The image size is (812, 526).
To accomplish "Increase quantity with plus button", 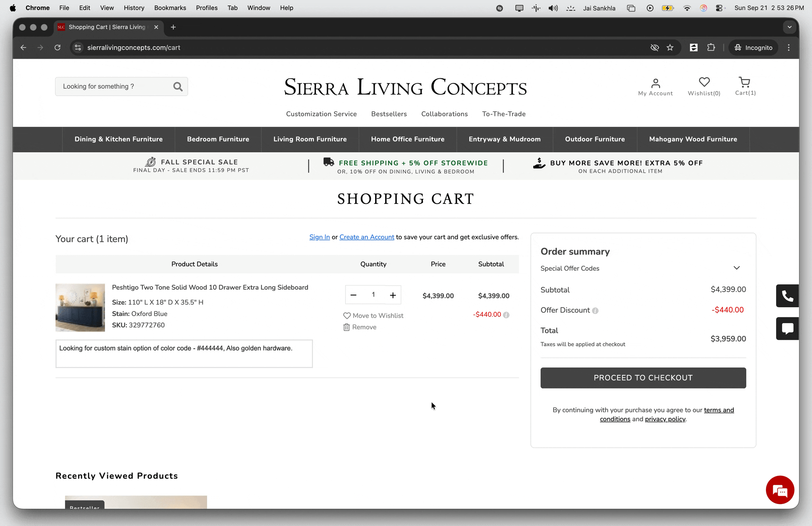I will (393, 295).
